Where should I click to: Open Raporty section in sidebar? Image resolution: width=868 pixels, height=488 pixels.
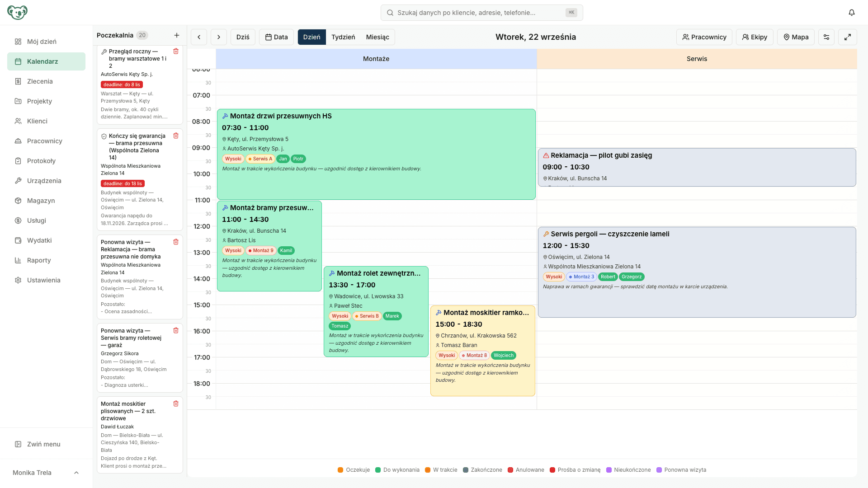[x=46, y=260]
